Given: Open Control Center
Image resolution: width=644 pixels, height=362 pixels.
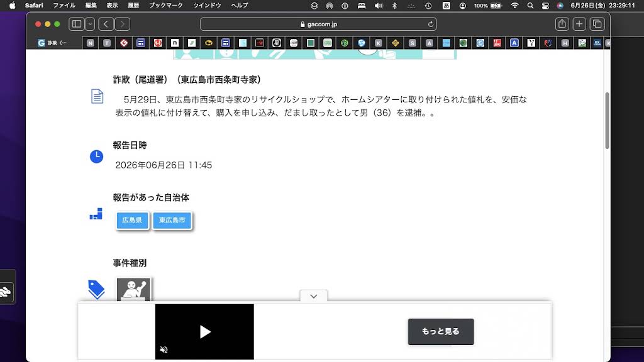Looking at the screenshot, I should tap(545, 6).
